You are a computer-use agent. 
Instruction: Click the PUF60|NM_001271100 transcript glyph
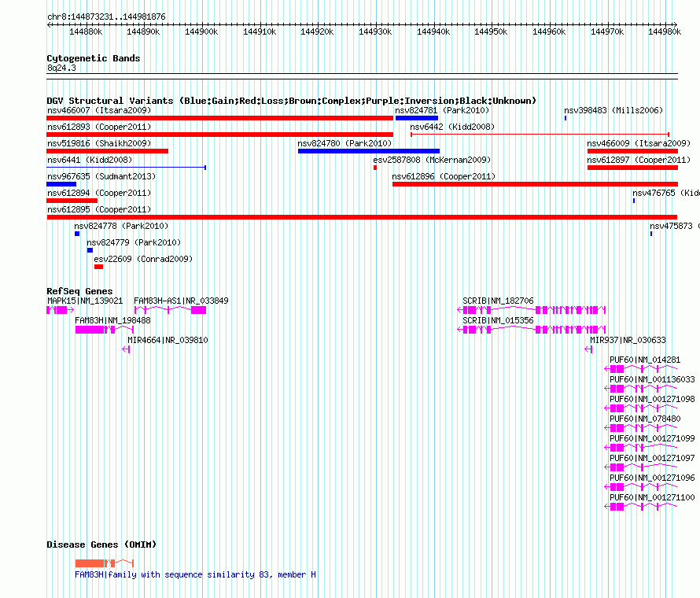[x=641, y=507]
